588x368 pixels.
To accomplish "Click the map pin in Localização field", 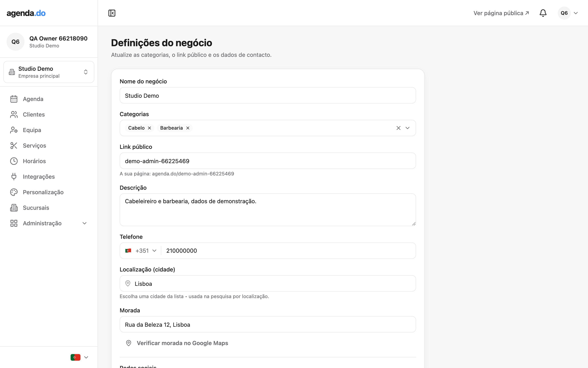I will click(x=128, y=284).
